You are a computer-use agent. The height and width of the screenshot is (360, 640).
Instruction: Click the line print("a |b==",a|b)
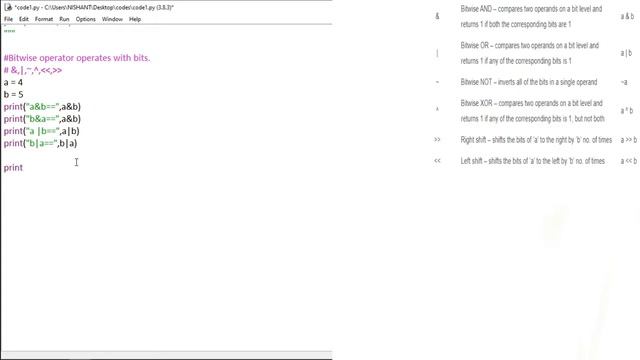pyautogui.click(x=41, y=131)
